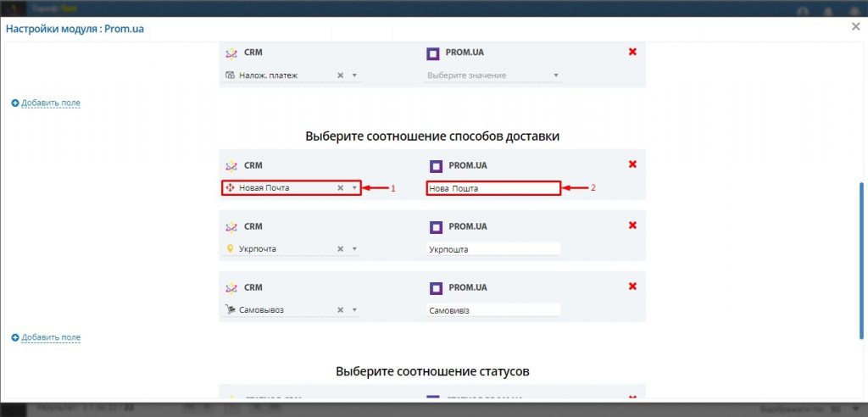Edit the Самовивіз Prom.ua input field
868x417 pixels.
coord(492,310)
